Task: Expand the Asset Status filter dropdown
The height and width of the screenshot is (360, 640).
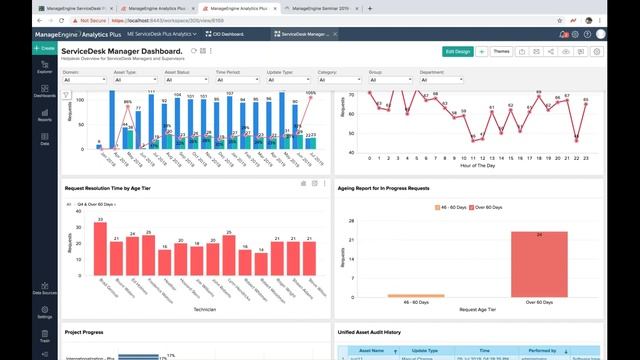Action: tap(186, 80)
